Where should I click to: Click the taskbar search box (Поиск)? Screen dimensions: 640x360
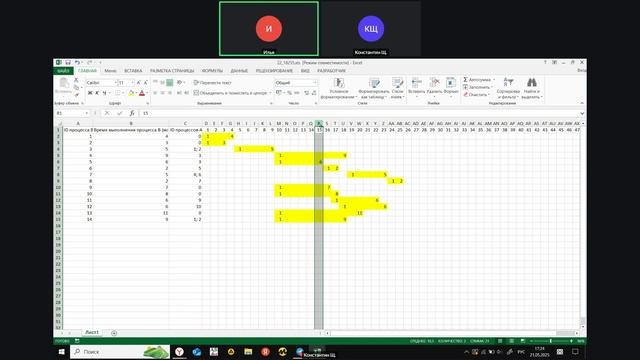pyautogui.click(x=120, y=351)
